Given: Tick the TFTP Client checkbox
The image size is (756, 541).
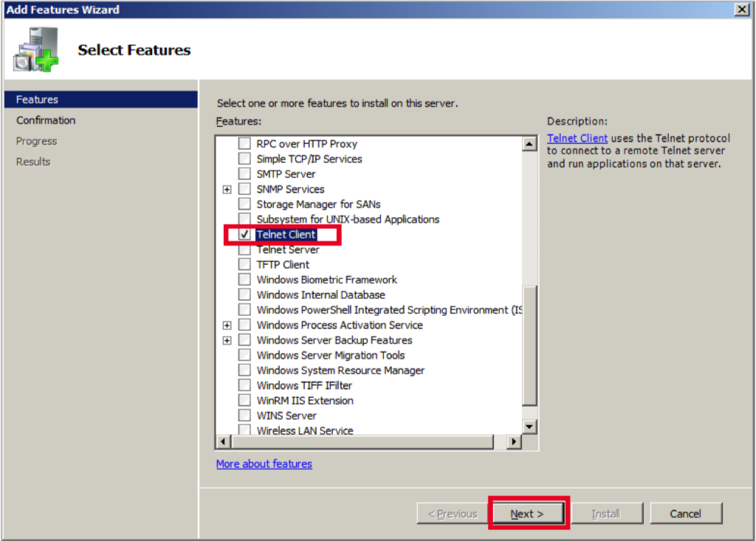Looking at the screenshot, I should tap(244, 264).
